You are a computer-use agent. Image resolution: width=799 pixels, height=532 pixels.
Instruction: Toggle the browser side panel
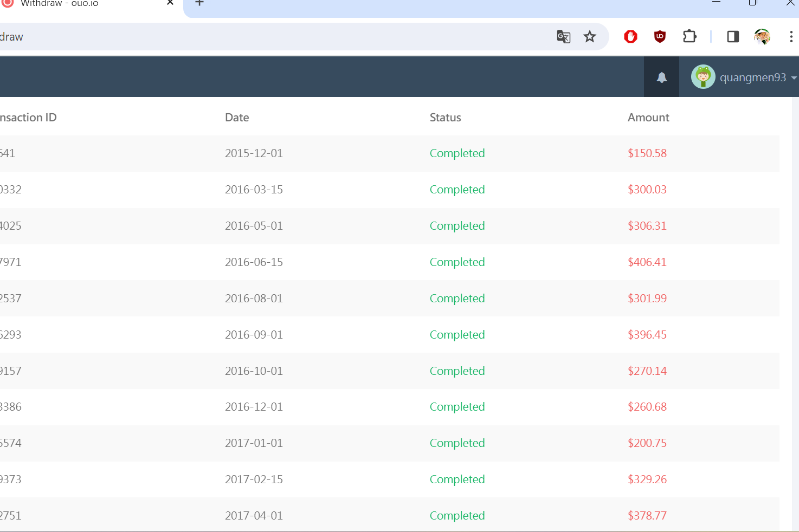(x=733, y=37)
